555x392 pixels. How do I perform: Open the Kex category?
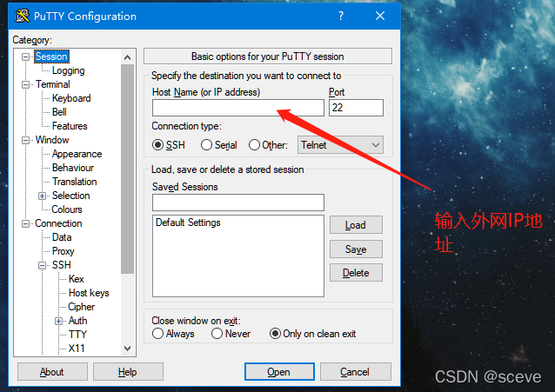tap(76, 279)
